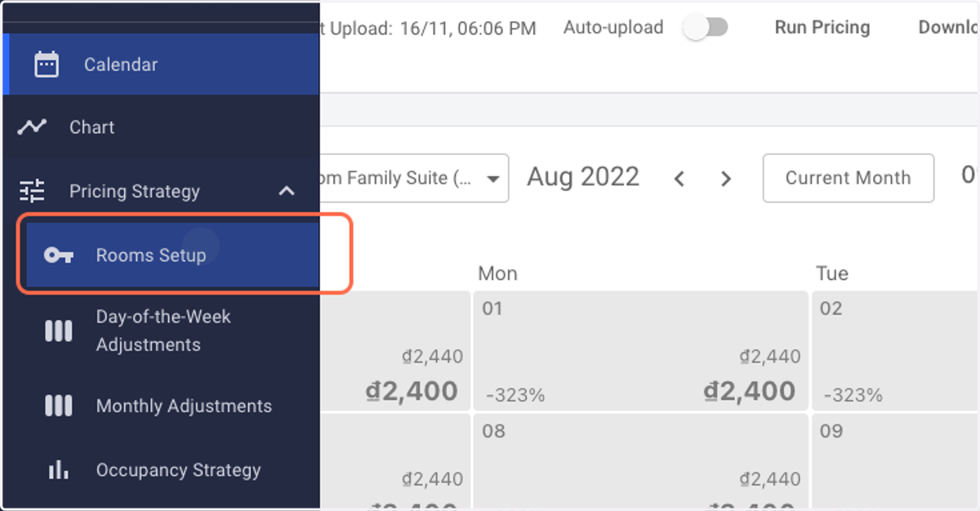This screenshot has width=980, height=511.
Task: Click the Aug 2022 month label
Action: (583, 177)
